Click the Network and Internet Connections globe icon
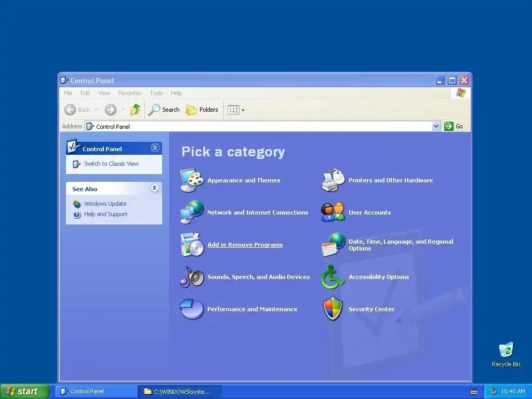The image size is (532, 399). 192,212
